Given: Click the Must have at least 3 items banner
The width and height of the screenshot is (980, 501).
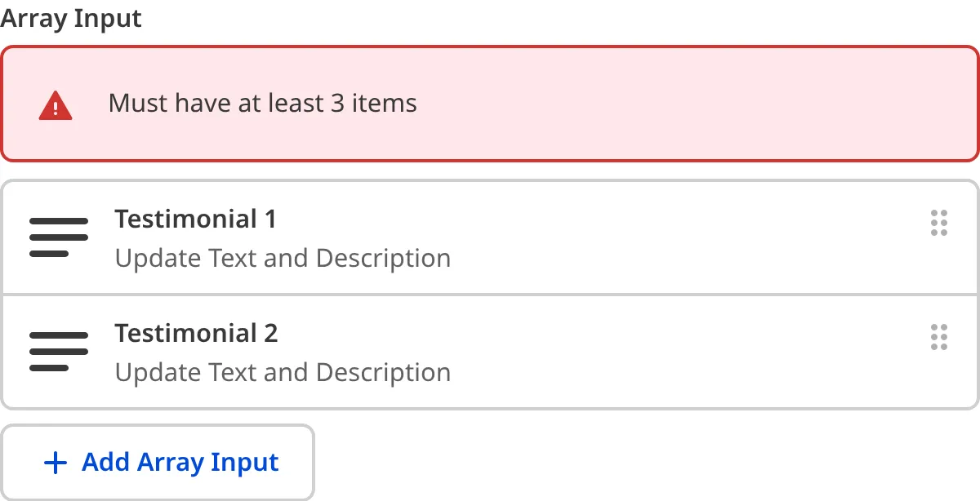Looking at the screenshot, I should [490, 103].
